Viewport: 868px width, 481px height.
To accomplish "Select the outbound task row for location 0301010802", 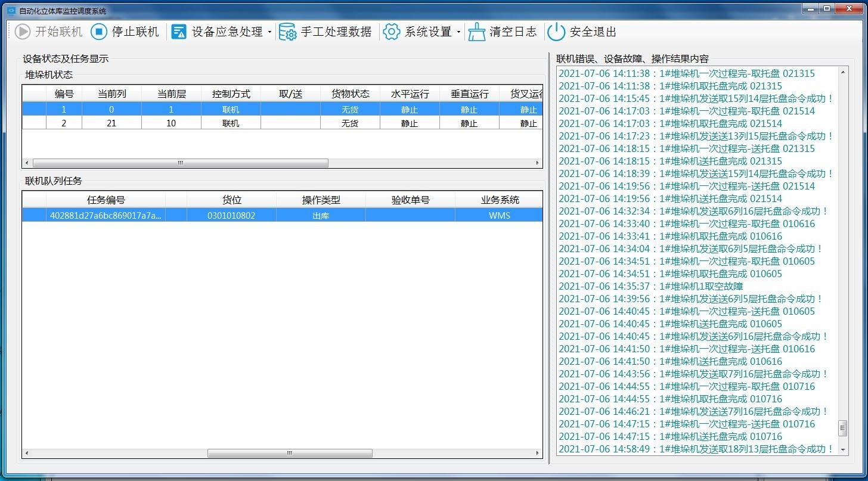I will (231, 216).
